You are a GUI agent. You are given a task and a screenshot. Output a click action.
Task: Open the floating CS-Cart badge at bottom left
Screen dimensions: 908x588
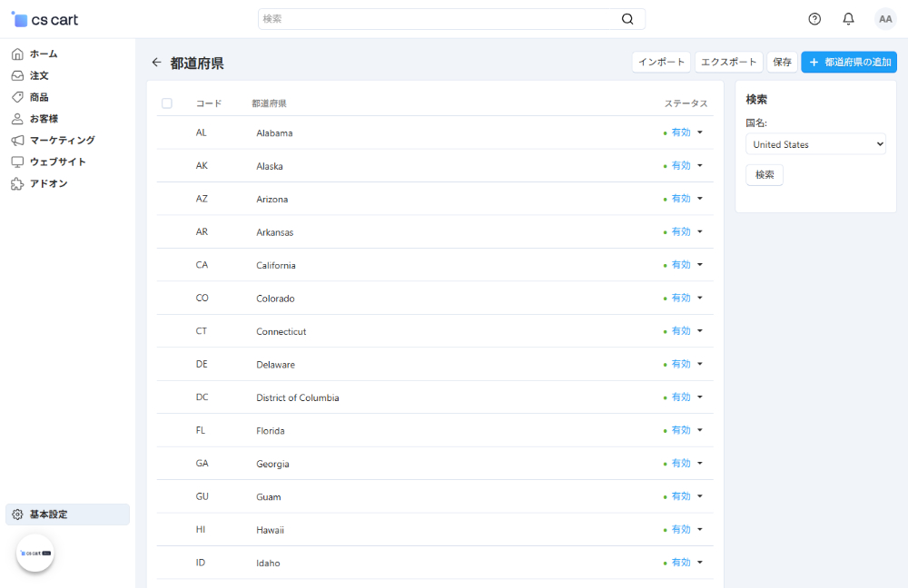point(35,553)
